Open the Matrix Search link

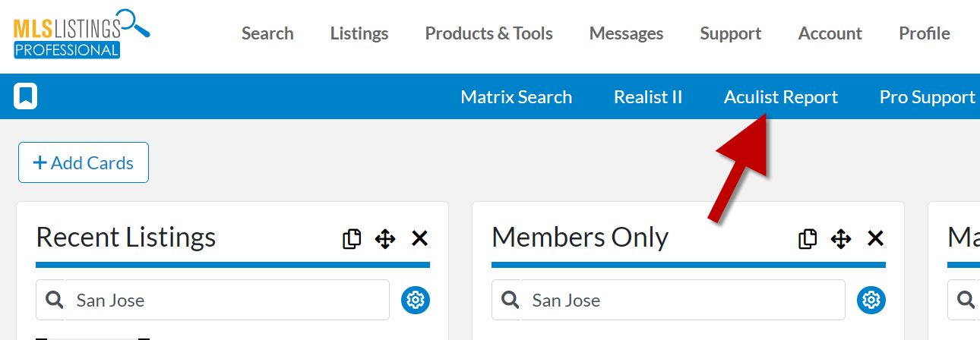[x=517, y=97]
